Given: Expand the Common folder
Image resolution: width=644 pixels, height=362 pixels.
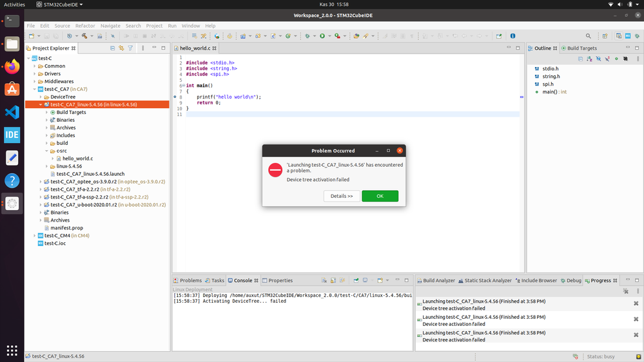Looking at the screenshot, I should click(35, 66).
